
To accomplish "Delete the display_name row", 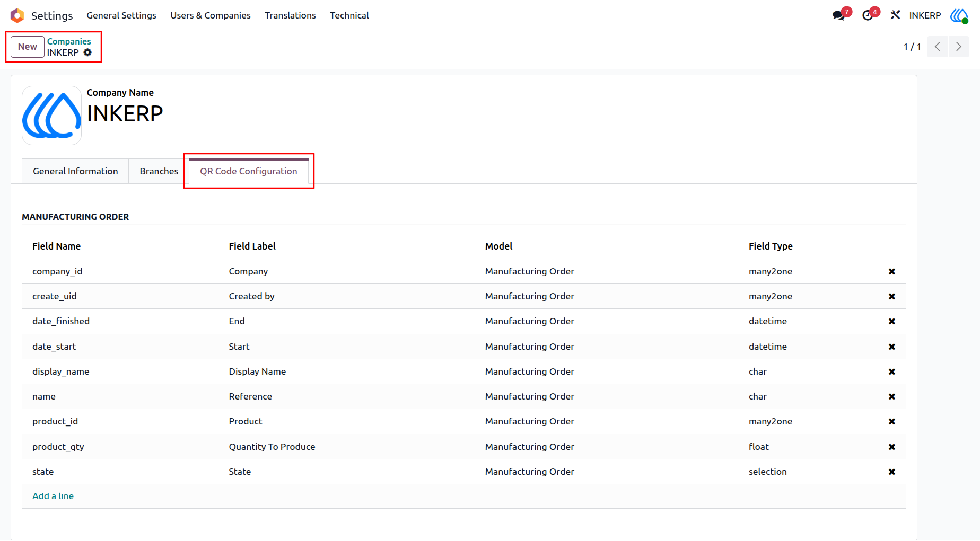I will [x=892, y=371].
